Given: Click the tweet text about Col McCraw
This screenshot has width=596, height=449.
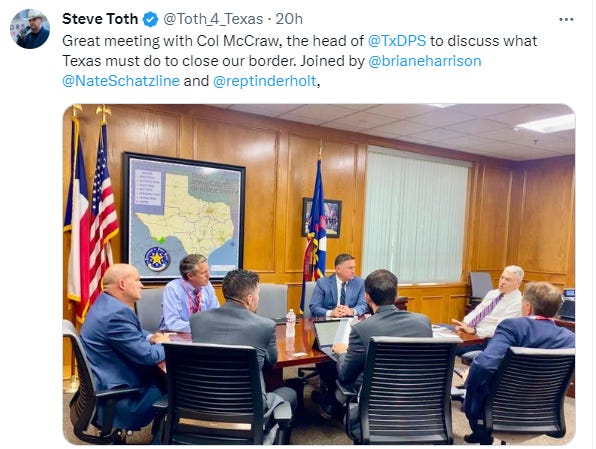Looking at the screenshot, I should (x=300, y=61).
